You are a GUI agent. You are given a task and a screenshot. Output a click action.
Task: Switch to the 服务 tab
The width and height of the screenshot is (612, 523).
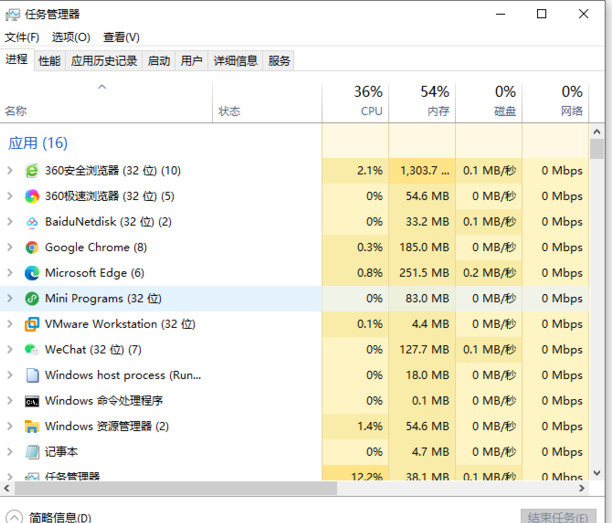[x=279, y=61]
